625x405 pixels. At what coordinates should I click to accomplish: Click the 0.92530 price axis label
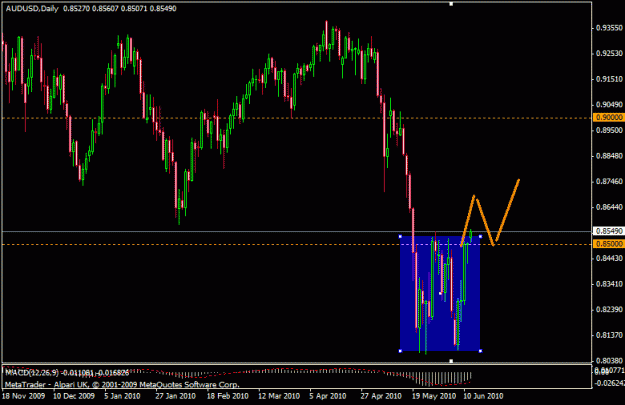click(609, 53)
